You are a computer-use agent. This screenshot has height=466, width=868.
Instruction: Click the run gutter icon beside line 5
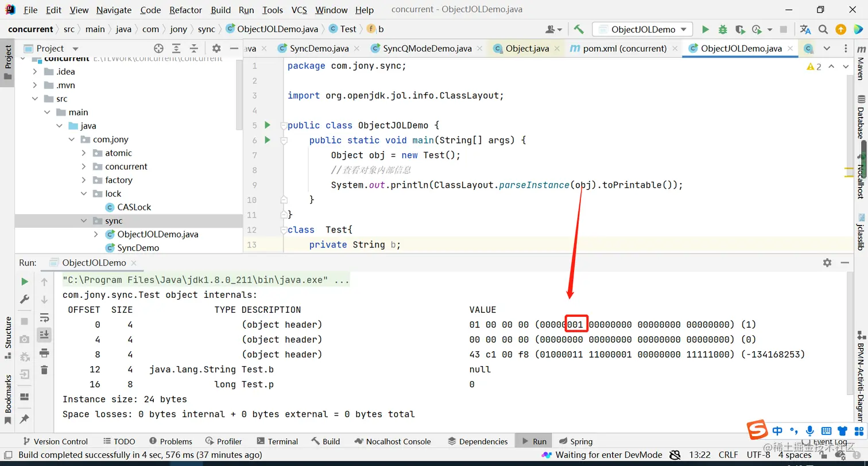point(267,125)
